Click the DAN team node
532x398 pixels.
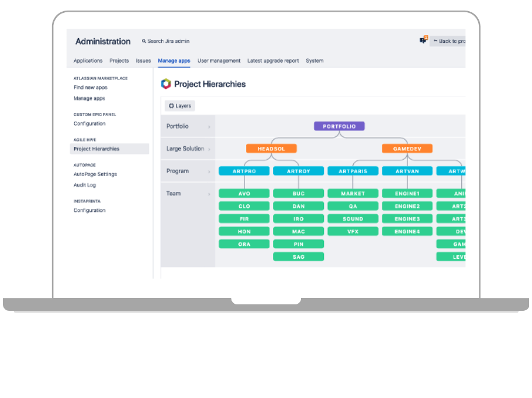[x=299, y=206]
